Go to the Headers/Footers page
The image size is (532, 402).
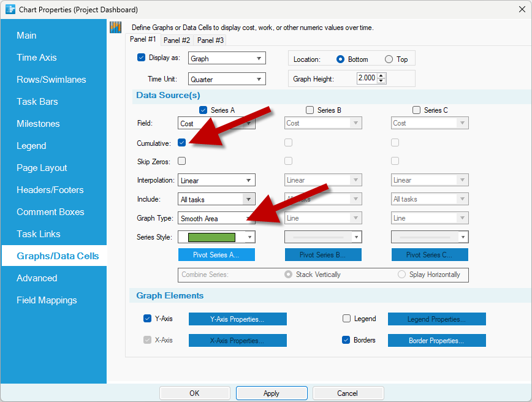coord(50,189)
